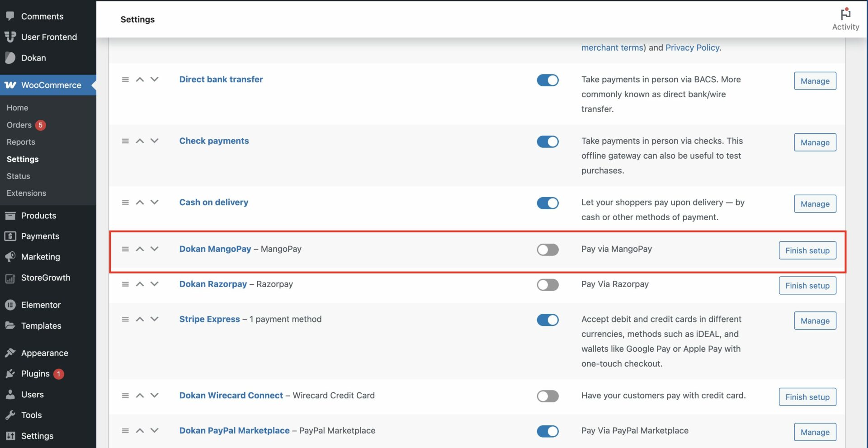Move Check payments down with arrow
This screenshot has width=868, height=448.
coord(155,141)
